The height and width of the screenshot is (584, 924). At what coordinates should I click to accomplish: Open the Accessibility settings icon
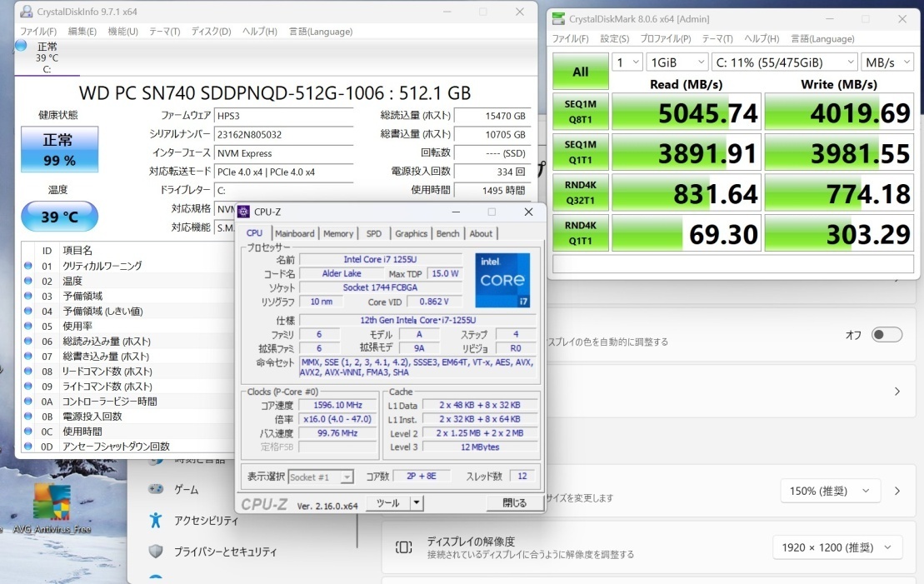tap(155, 520)
